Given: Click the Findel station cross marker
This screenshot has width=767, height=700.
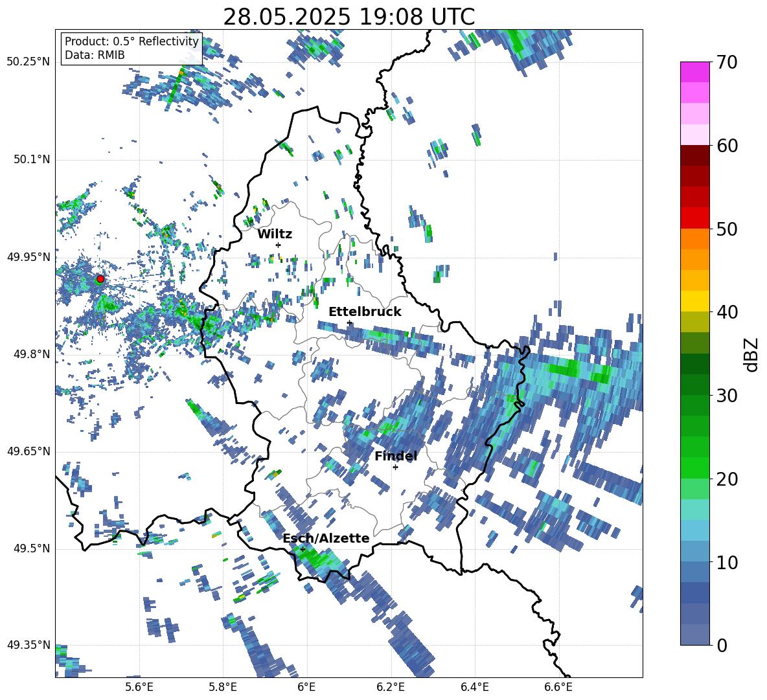Looking at the screenshot, I should point(395,467).
